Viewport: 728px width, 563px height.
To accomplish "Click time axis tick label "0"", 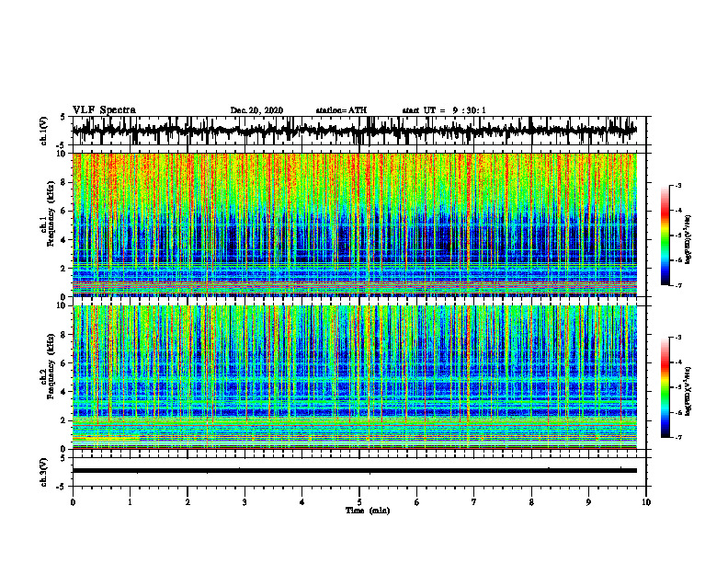I will (73, 502).
